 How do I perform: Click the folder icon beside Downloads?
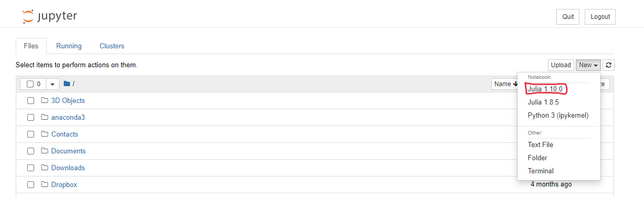pos(45,168)
